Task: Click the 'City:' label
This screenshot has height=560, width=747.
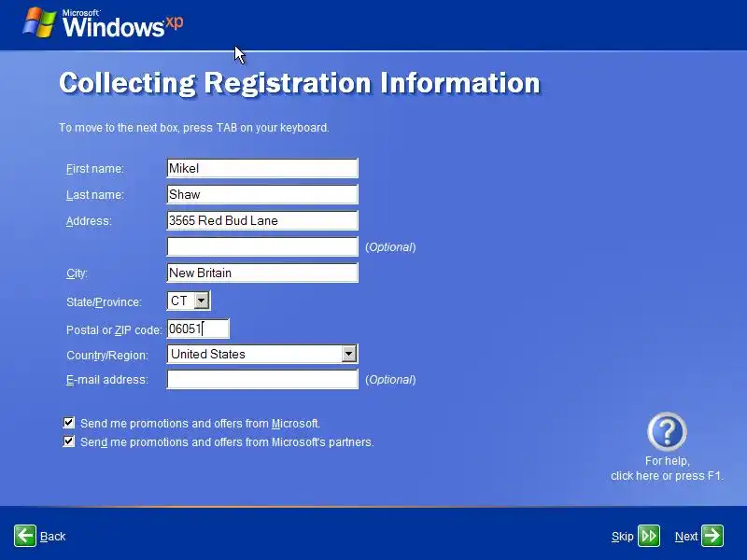Action: pyautogui.click(x=77, y=273)
